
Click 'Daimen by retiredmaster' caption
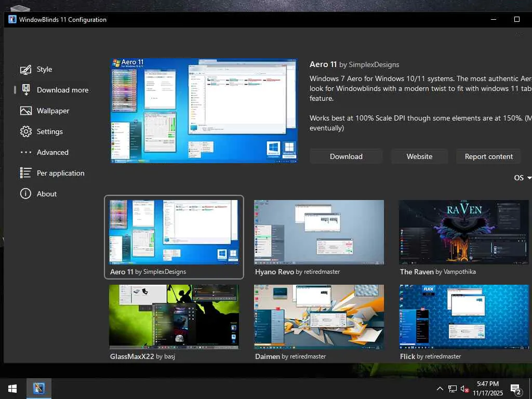coord(290,356)
